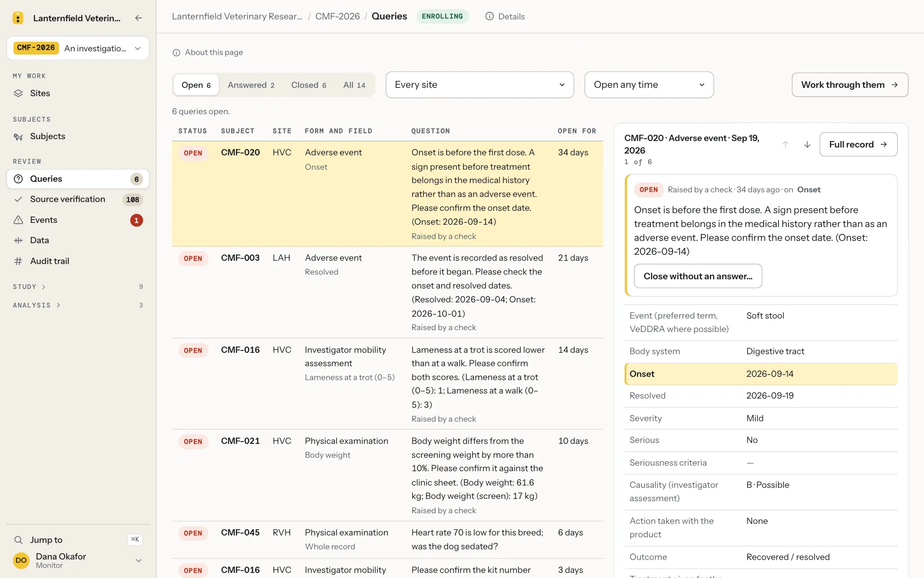The height and width of the screenshot is (578, 924).
Task: Open the Every site filter dropdown
Action: [x=480, y=85]
